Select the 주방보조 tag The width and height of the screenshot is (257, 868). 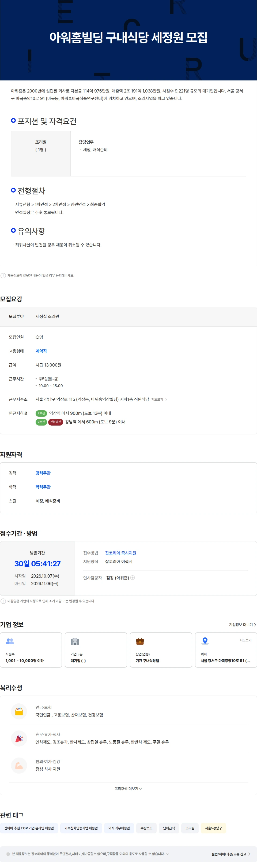(x=146, y=828)
